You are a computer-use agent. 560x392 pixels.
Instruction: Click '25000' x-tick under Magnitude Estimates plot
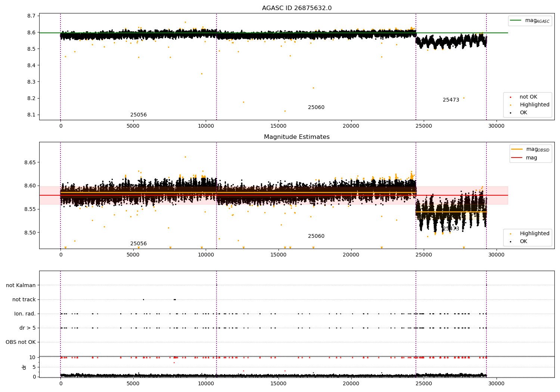(424, 255)
